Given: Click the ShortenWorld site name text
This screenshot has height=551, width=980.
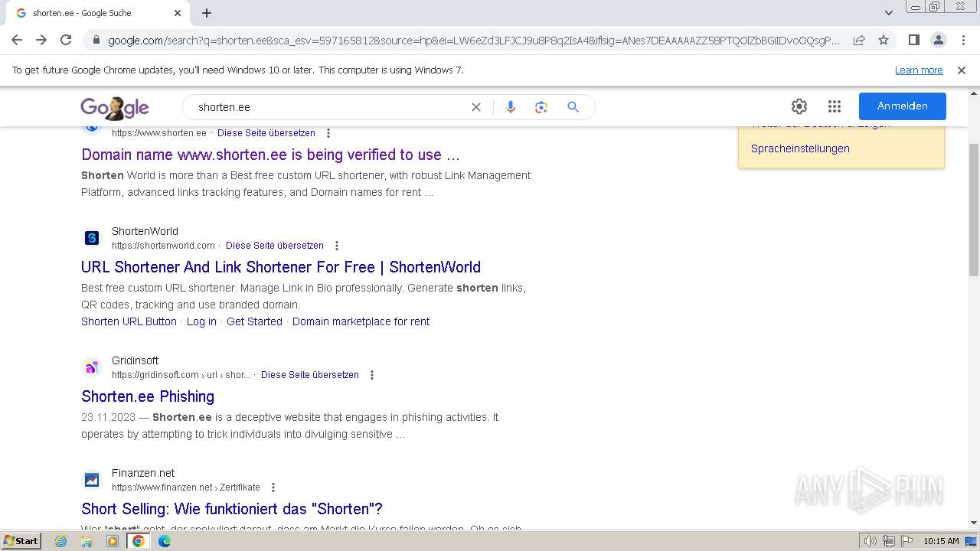Looking at the screenshot, I should (145, 231).
